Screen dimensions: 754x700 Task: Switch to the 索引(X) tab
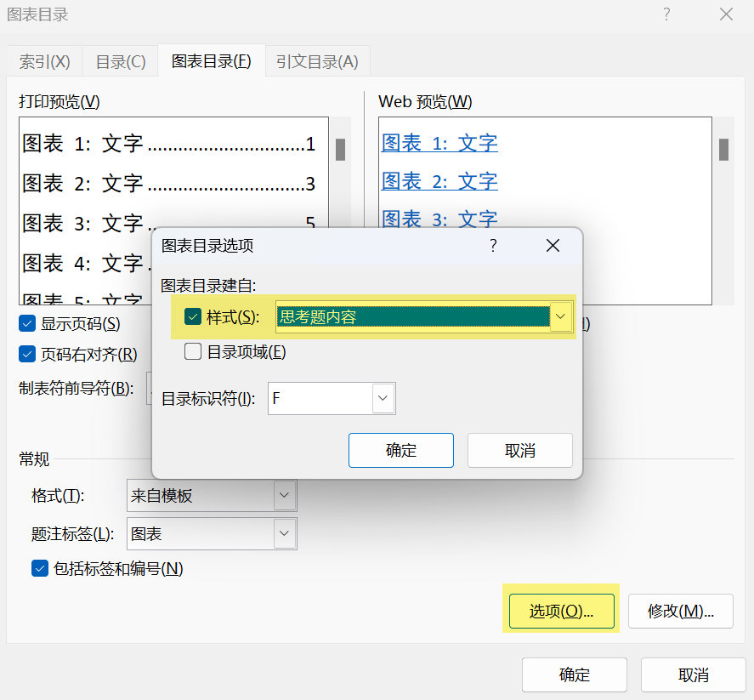pos(45,61)
